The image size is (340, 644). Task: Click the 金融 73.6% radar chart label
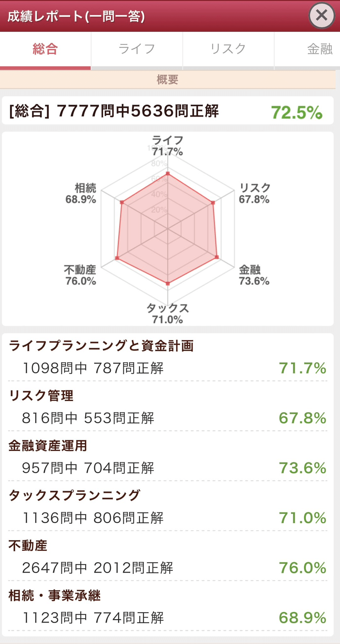click(254, 275)
